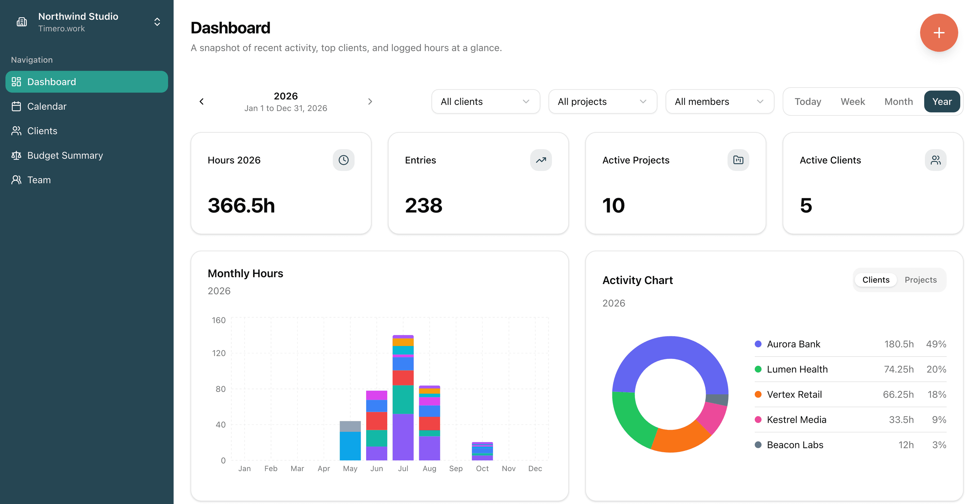Open Calendar from the navigation
This screenshot has width=980, height=504.
[87, 106]
